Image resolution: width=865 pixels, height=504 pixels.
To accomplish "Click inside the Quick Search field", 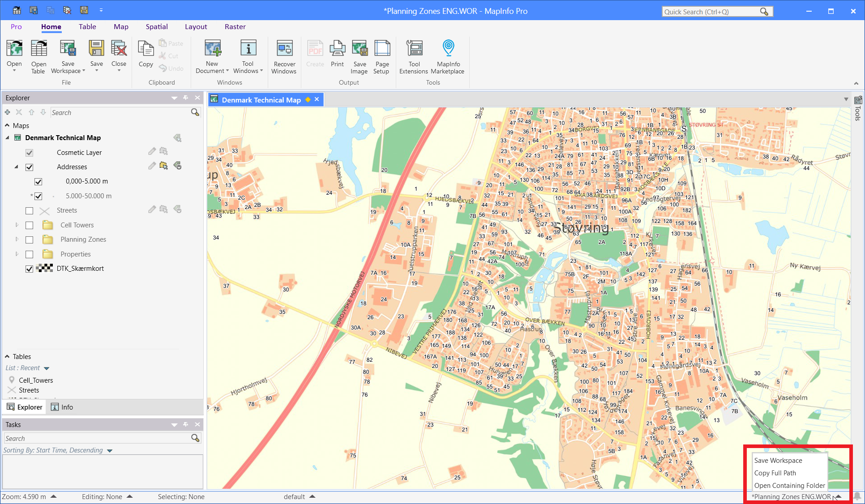I will pyautogui.click(x=712, y=11).
